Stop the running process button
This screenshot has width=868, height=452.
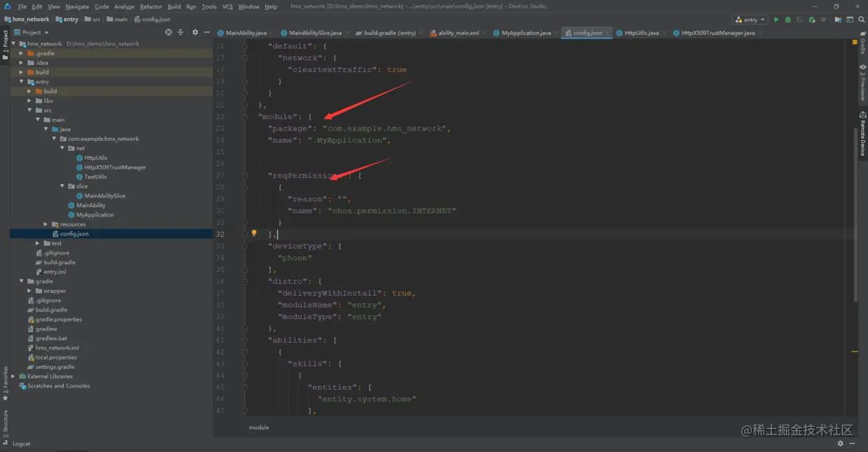point(824,20)
